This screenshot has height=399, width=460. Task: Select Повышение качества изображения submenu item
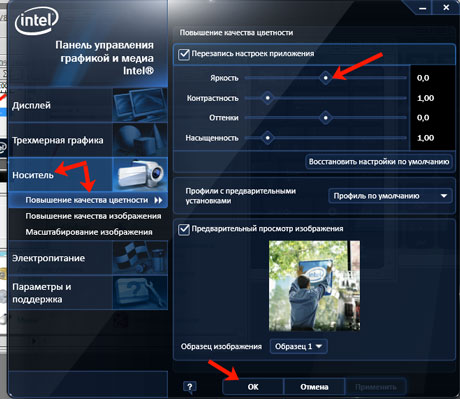[x=93, y=216]
